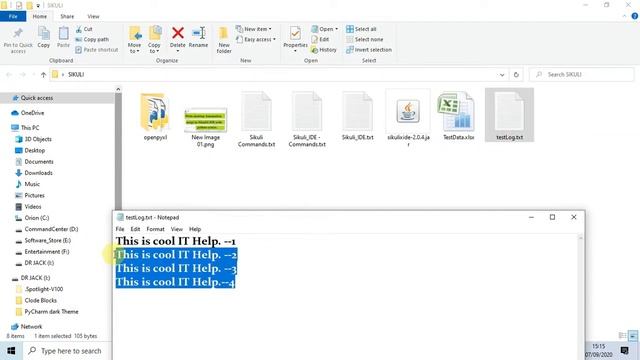
Task: Click the Back navigation arrow
Action: (x=9, y=75)
